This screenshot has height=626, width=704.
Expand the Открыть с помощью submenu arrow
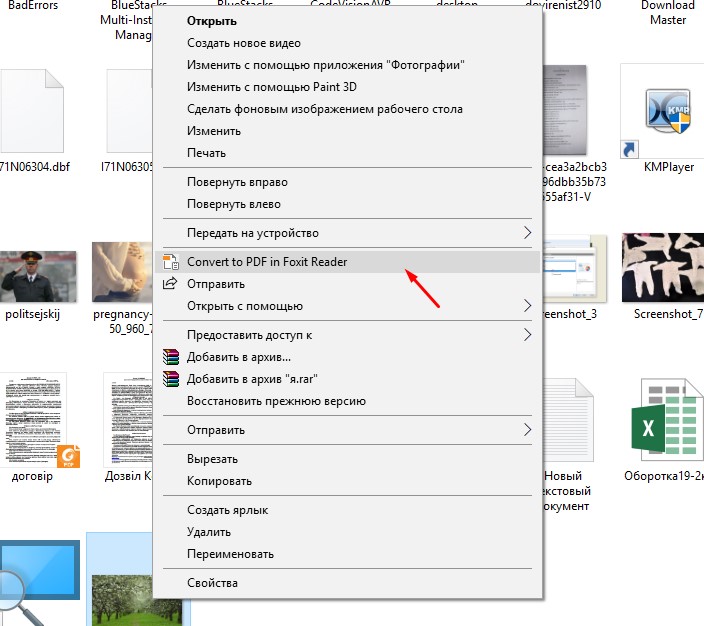pyautogui.click(x=527, y=306)
